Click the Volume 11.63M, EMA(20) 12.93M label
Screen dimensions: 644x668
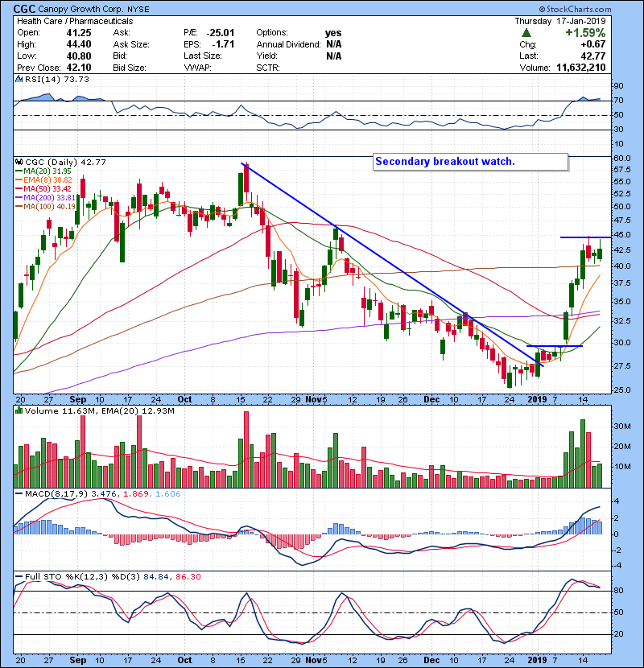pyautogui.click(x=100, y=411)
